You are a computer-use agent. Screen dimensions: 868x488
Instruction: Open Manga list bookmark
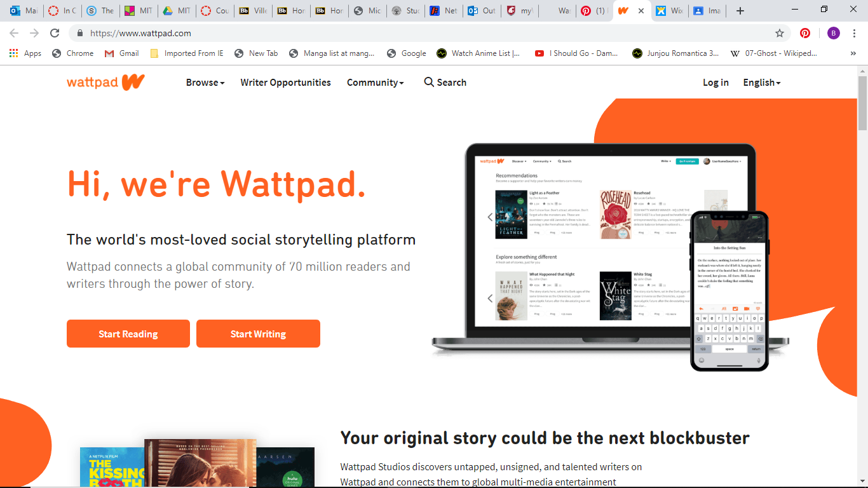click(x=332, y=53)
